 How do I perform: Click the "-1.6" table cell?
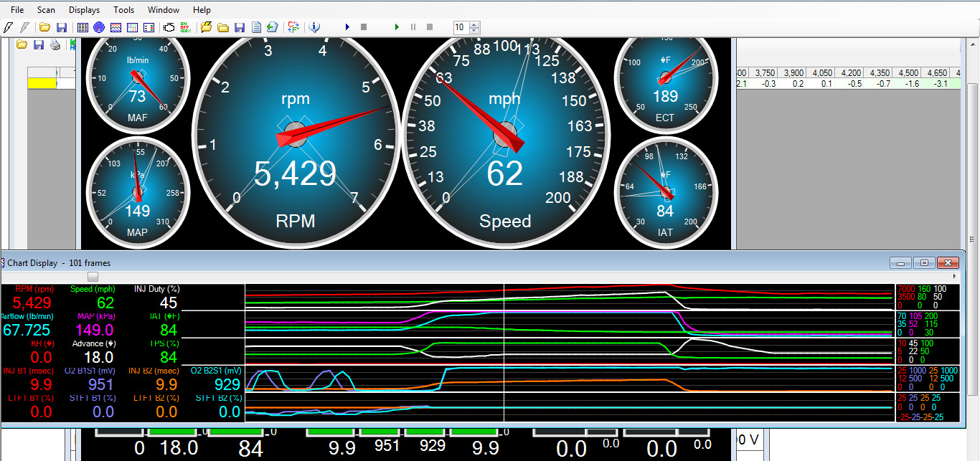(912, 84)
